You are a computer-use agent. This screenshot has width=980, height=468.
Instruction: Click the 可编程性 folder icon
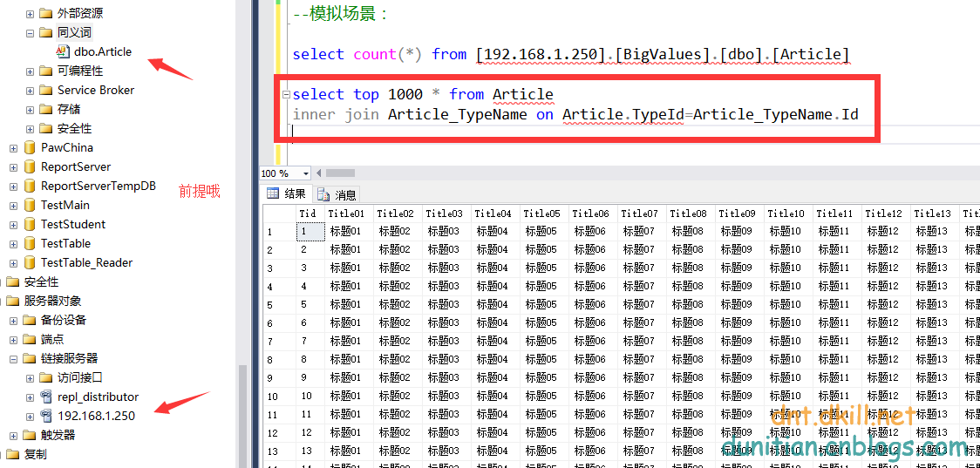(45, 71)
